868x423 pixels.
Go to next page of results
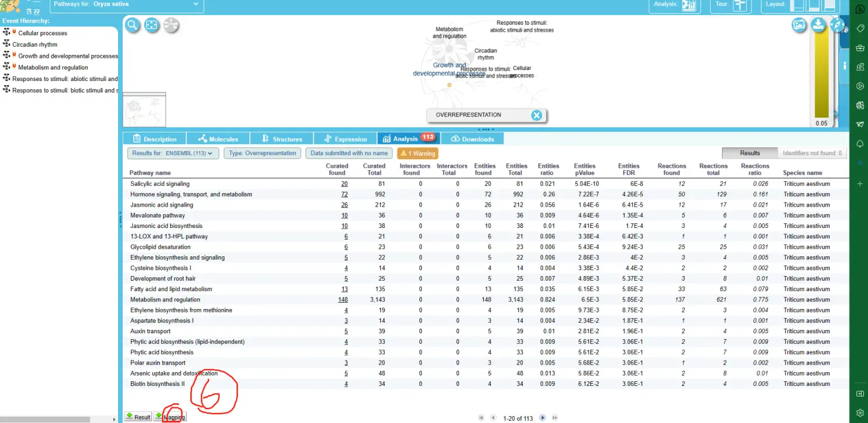pyautogui.click(x=543, y=418)
